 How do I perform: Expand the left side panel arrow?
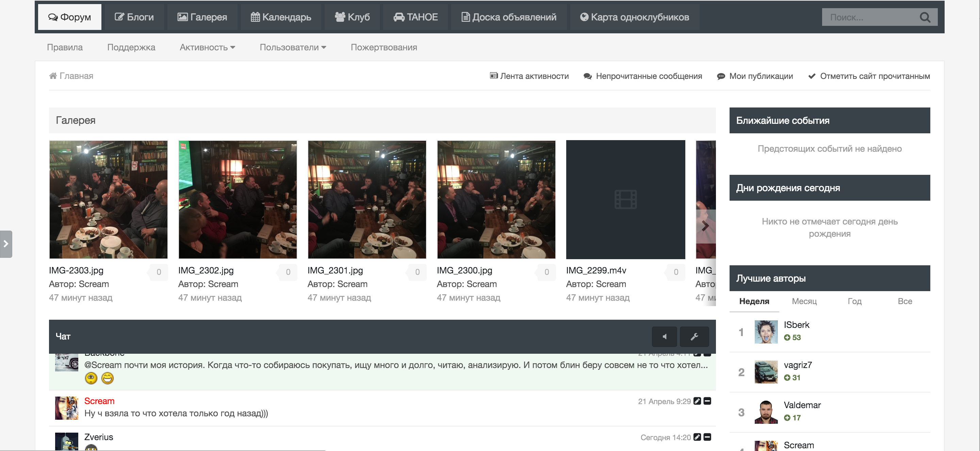[x=6, y=244]
